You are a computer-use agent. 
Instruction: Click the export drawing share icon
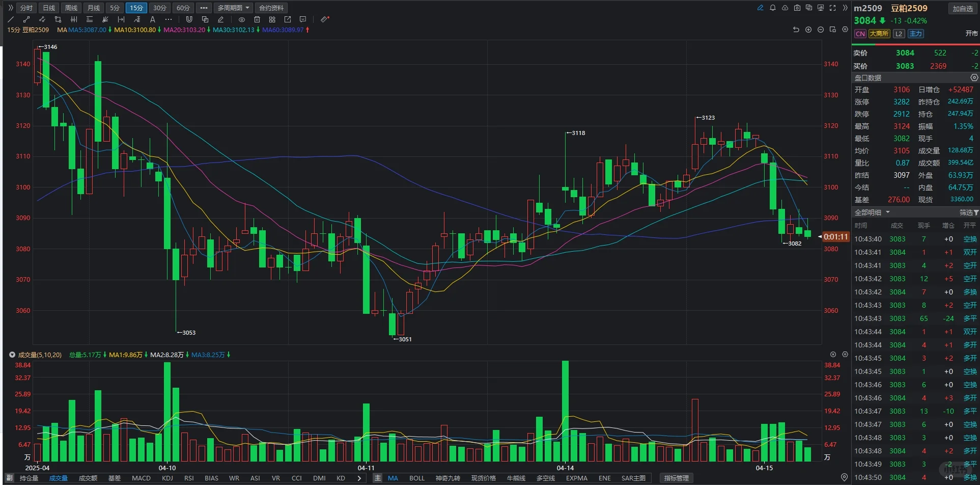288,19
